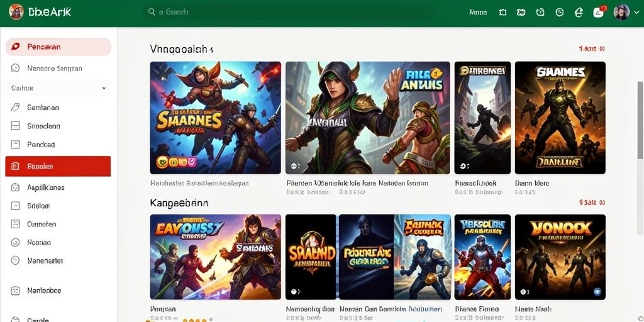This screenshot has width=644, height=322.
Task: Open the blue armored soldier game thumbnail
Action: coord(423,257)
